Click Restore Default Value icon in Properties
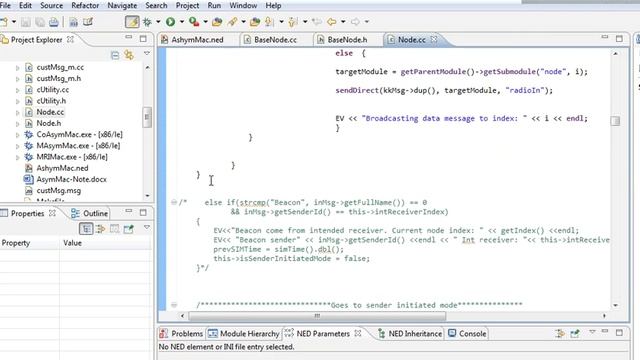This screenshot has width=640, height=360. tap(115, 229)
